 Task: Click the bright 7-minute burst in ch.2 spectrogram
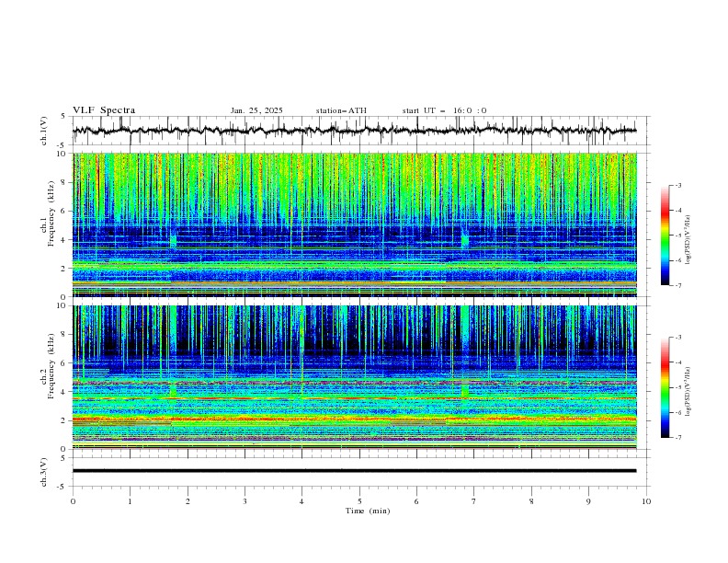(x=465, y=351)
